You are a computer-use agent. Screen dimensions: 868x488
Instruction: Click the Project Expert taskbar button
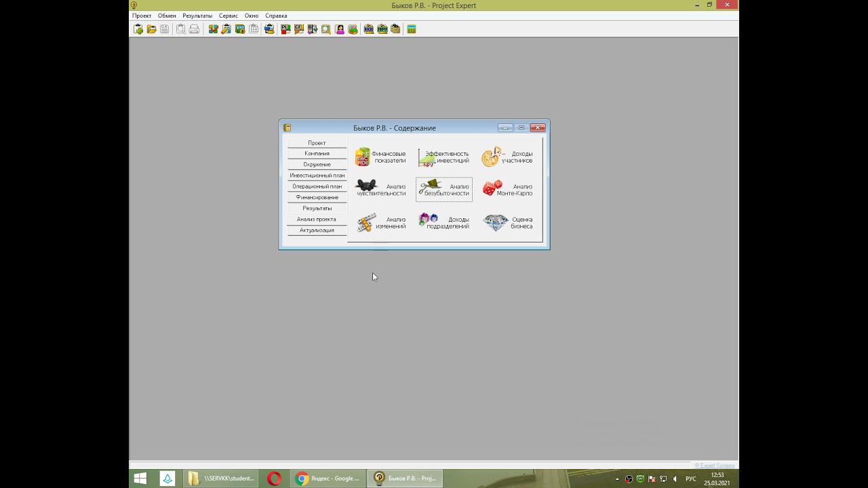[405, 479]
